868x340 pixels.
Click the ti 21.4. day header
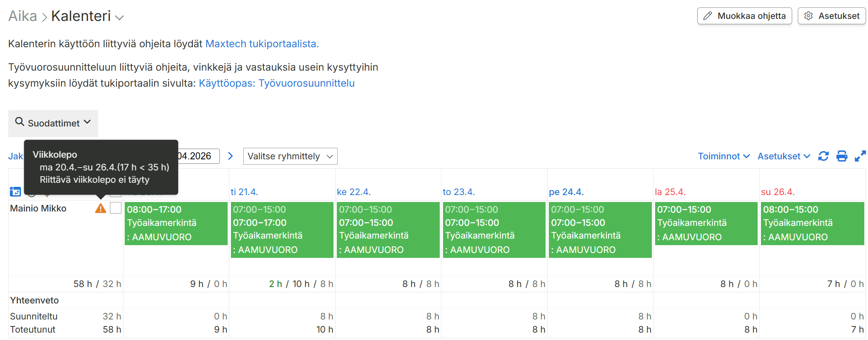(x=244, y=192)
